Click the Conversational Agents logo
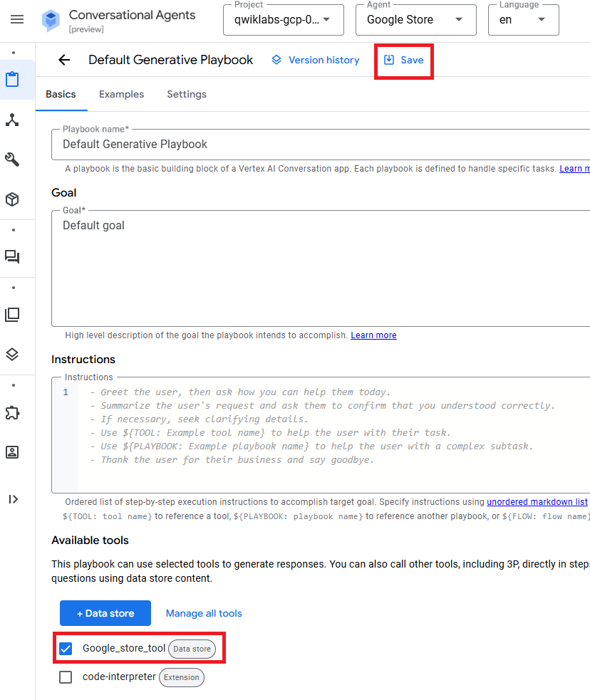The height and width of the screenshot is (700, 590). pyautogui.click(x=51, y=21)
